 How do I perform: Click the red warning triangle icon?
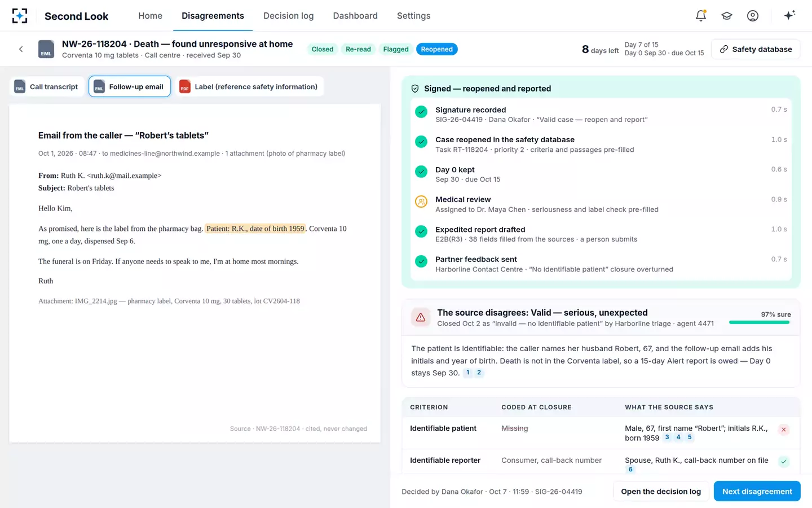(421, 318)
